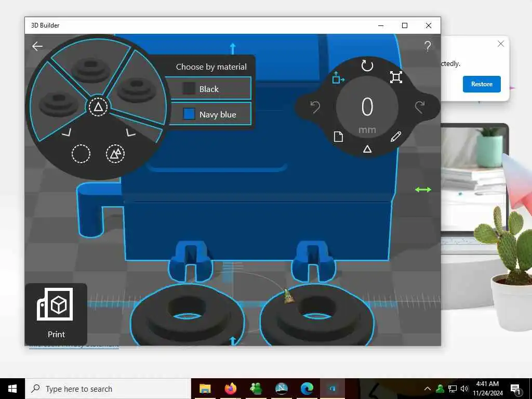Click the taskbar search box
Image resolution: width=532 pixels, height=399 pixels.
108,389
